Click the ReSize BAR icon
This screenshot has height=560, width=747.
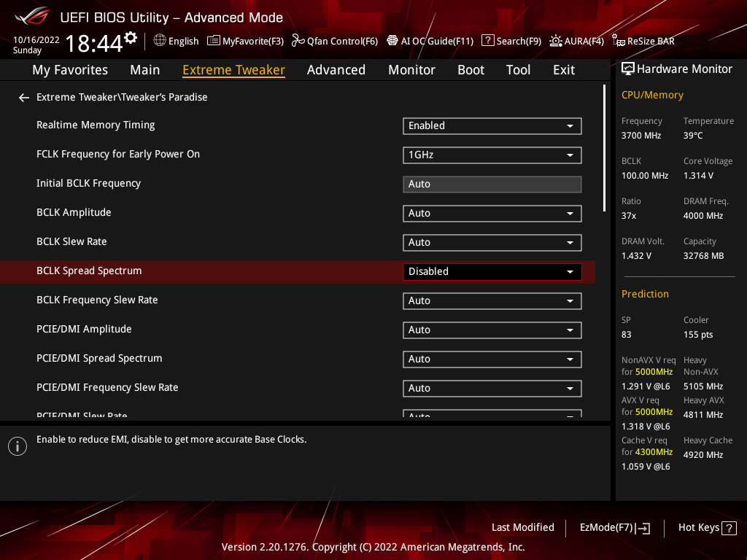pos(619,41)
